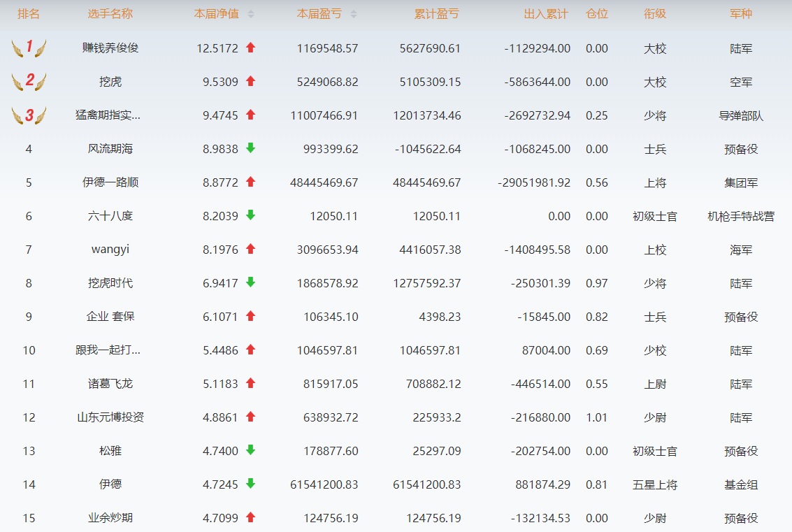The height and width of the screenshot is (532, 792).
Task: Click value 11007466.91
Action: (x=324, y=115)
